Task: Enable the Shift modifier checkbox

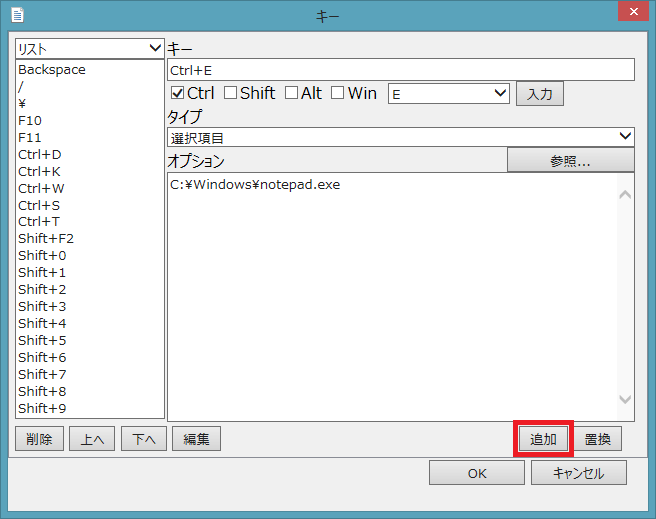Action: pos(230,93)
